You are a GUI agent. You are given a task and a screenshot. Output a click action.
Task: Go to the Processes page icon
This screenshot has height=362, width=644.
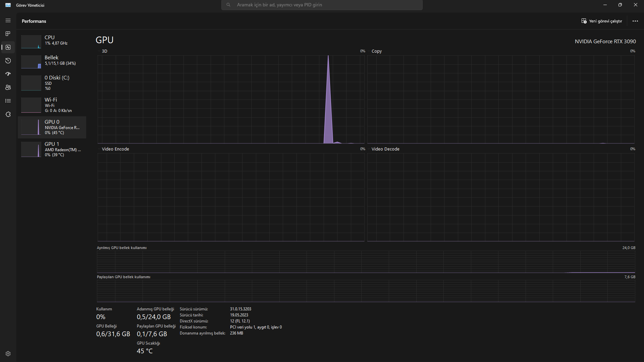point(8,34)
